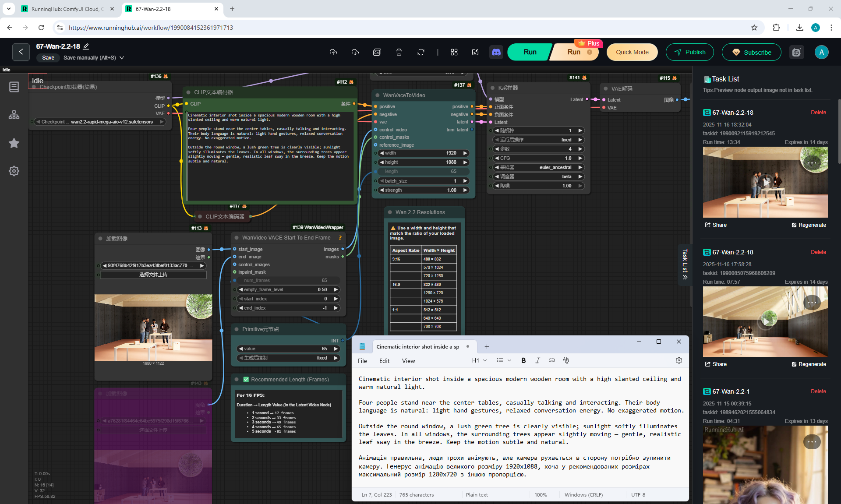Open favorites star in the left sidebar
The height and width of the screenshot is (504, 841).
[x=14, y=143]
